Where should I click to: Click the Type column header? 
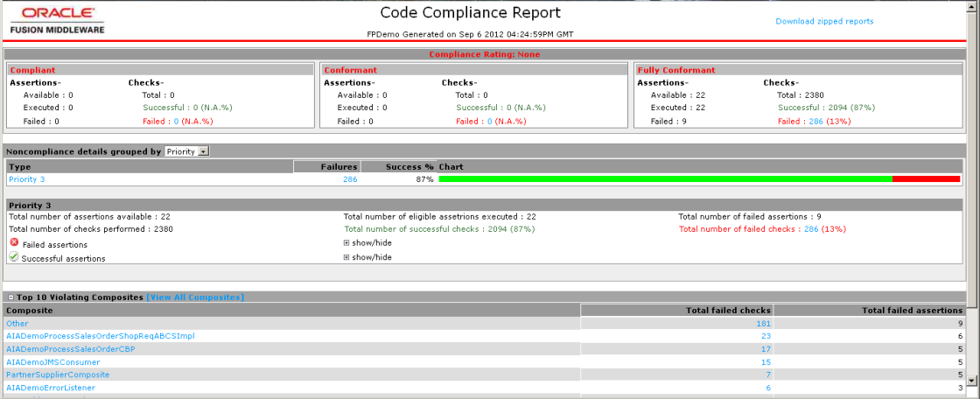coord(150,167)
